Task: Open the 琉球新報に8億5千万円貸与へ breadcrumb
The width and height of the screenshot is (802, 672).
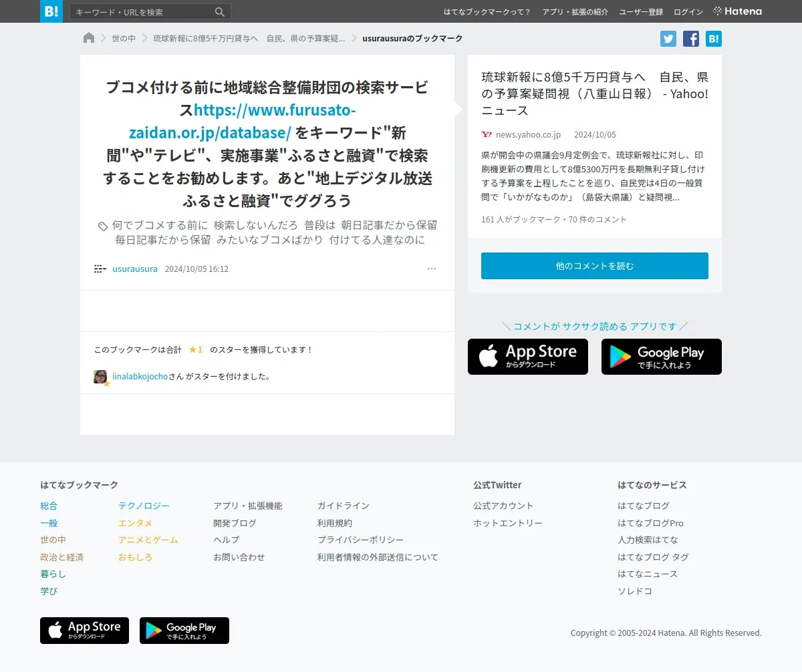Action: click(249, 39)
